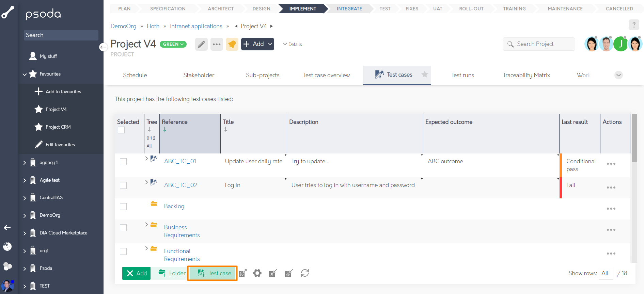Screen dimensions: 644x294
Task: Open the Stakeholder tab
Action: 199,75
